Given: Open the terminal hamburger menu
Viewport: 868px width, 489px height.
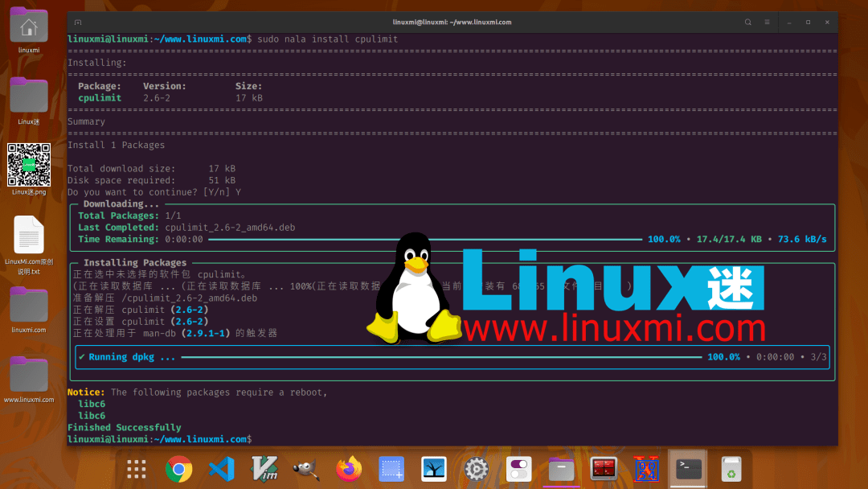Looking at the screenshot, I should point(765,22).
